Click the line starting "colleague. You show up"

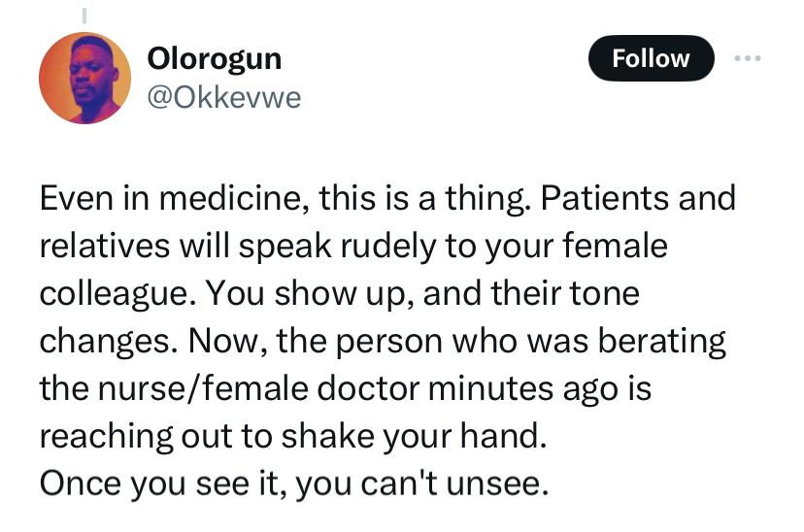tap(339, 293)
